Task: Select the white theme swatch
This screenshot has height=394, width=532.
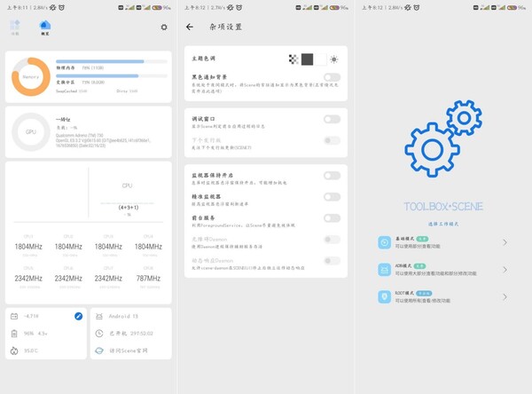Action: click(x=321, y=59)
